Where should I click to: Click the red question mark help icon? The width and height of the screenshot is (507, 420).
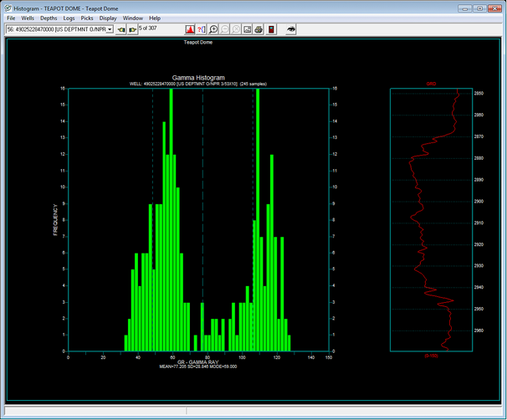click(202, 29)
